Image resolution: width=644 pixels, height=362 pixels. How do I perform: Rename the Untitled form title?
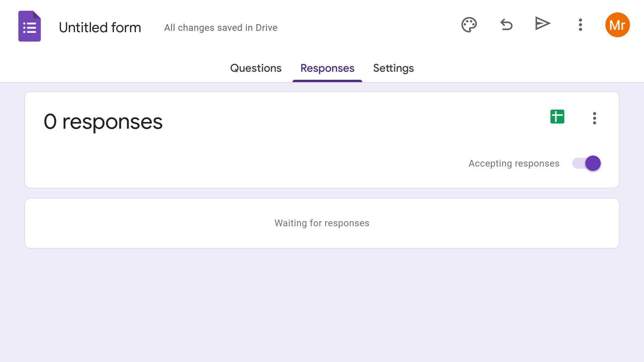[x=100, y=27]
